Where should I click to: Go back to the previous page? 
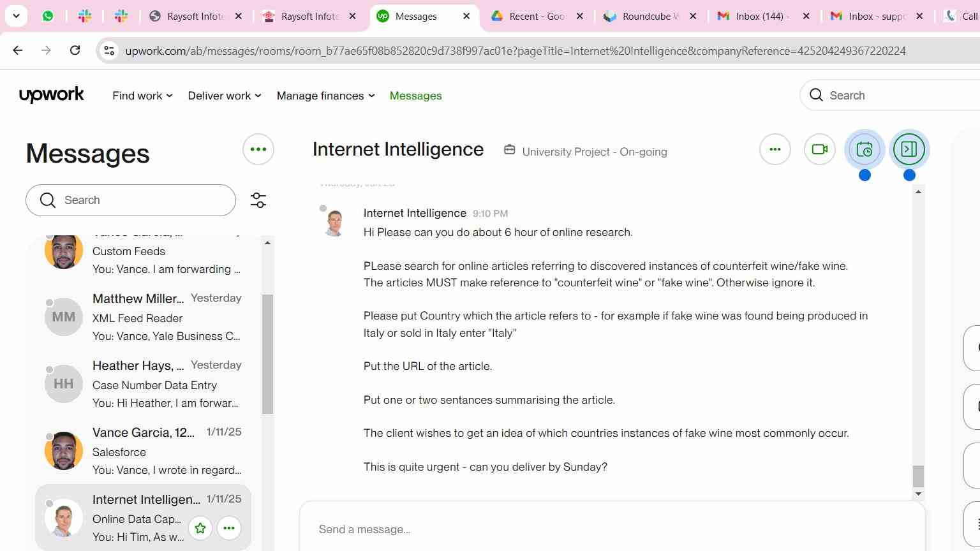pyautogui.click(x=18, y=50)
